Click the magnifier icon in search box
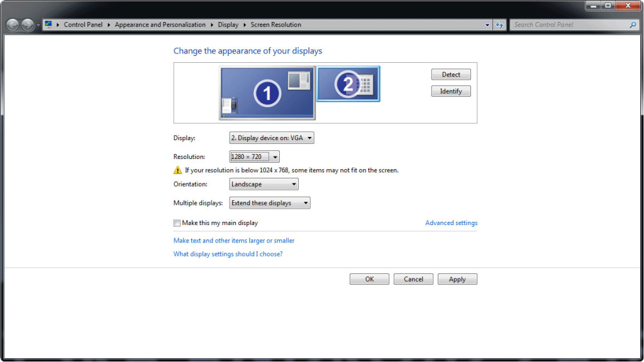 (x=633, y=25)
